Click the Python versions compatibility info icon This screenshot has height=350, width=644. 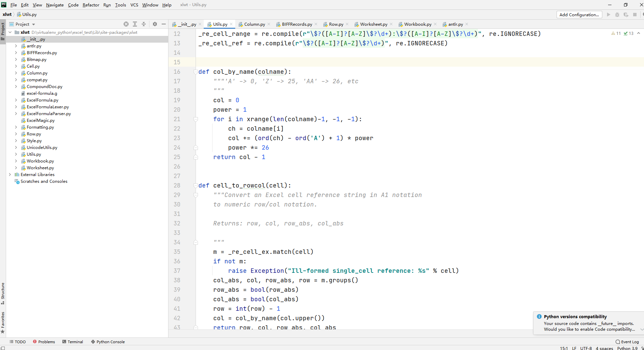pos(539,316)
